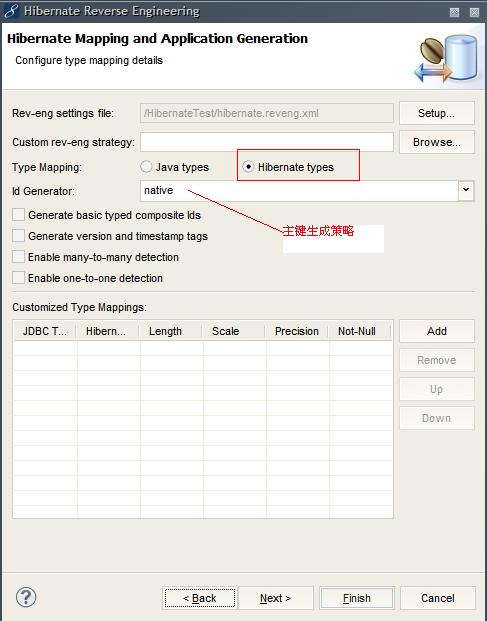Click the Not-Null column header

pyautogui.click(x=359, y=331)
